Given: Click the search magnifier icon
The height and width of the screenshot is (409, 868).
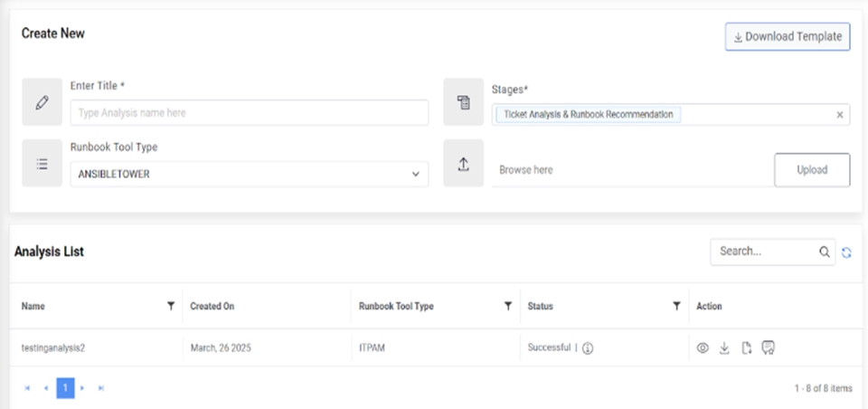Looking at the screenshot, I should pyautogui.click(x=825, y=252).
